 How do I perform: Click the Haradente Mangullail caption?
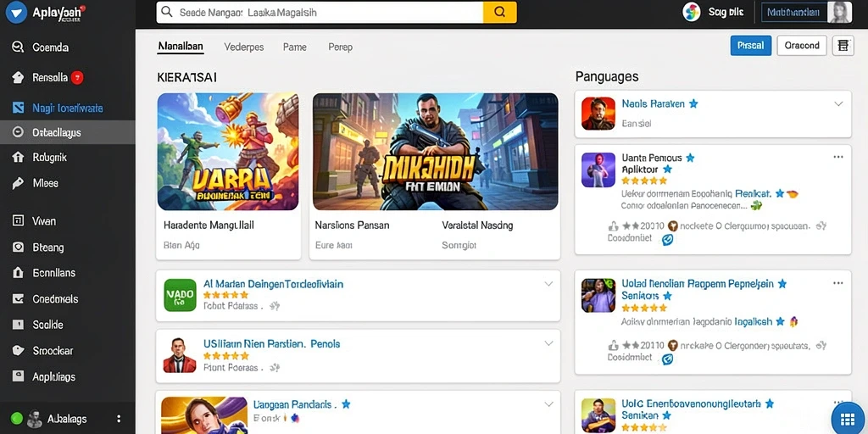pos(209,225)
